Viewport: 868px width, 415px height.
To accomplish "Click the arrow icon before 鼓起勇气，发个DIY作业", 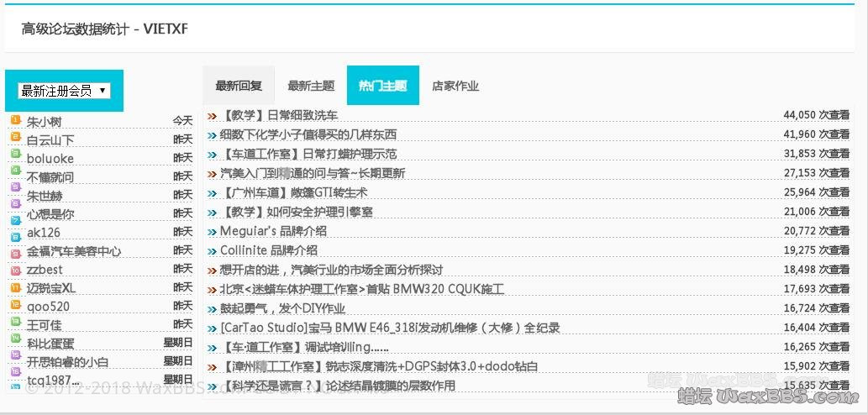I will click(x=212, y=308).
